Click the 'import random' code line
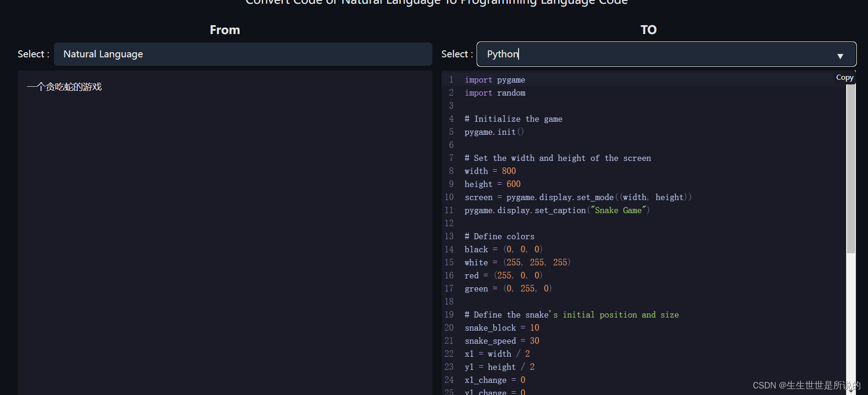The image size is (868, 395). pos(495,93)
